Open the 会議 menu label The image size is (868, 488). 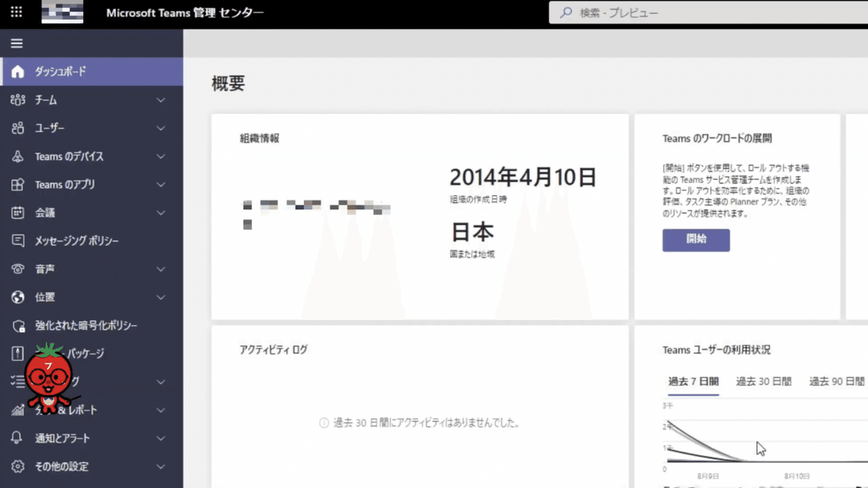tap(46, 213)
